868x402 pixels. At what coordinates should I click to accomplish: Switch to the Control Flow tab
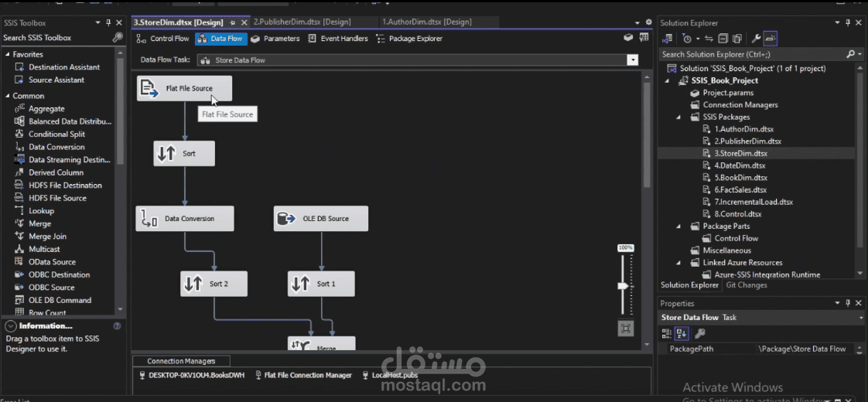tap(163, 39)
